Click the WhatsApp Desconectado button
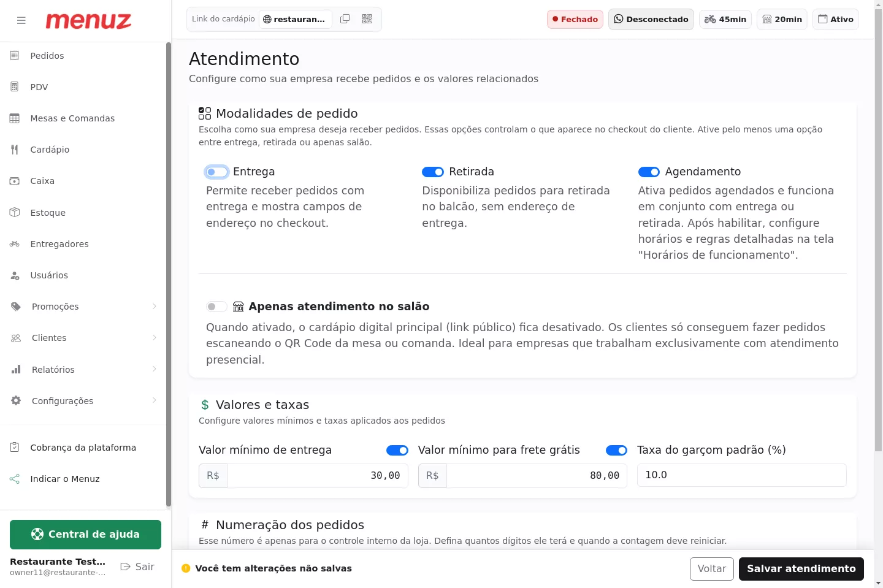 [x=651, y=19]
